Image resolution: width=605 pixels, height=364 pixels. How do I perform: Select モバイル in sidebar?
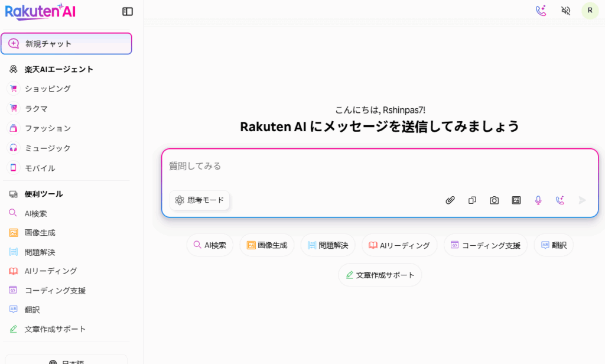click(40, 168)
